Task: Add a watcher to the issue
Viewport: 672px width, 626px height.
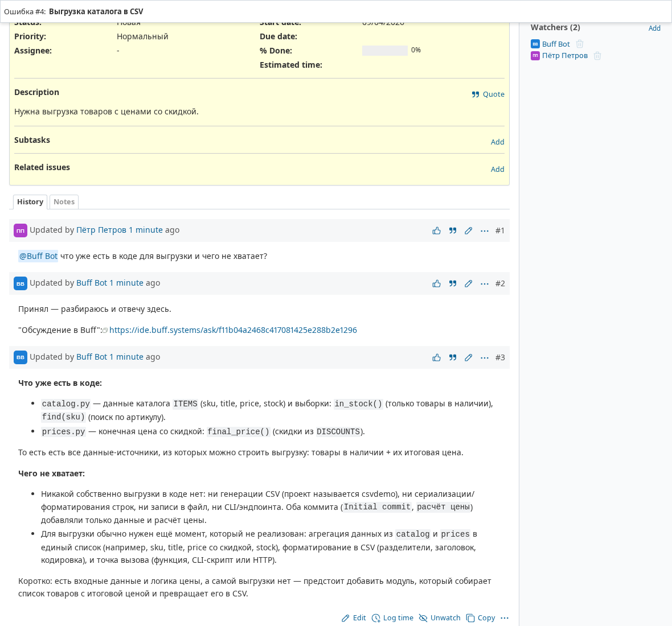Action: point(654,28)
